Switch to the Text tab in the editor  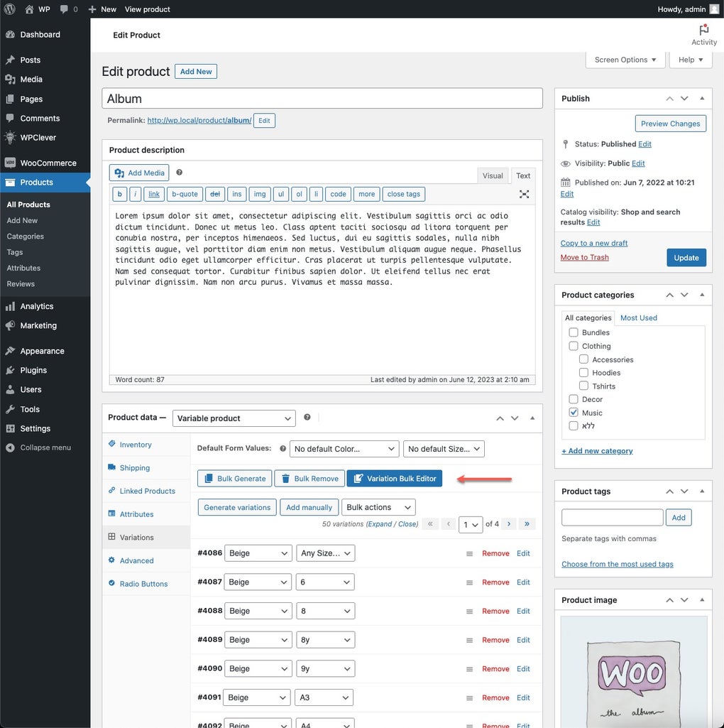pos(523,175)
